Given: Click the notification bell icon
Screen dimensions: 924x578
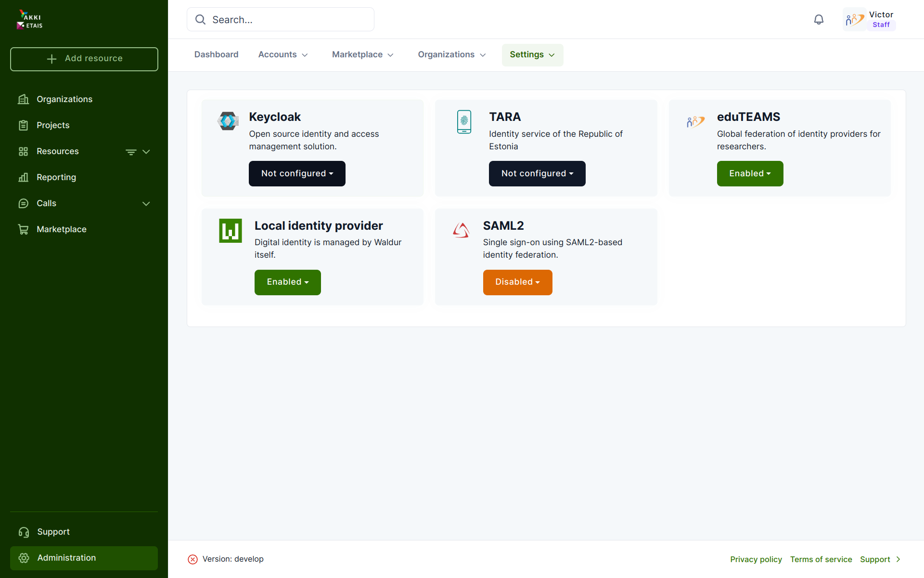Looking at the screenshot, I should coord(819,20).
